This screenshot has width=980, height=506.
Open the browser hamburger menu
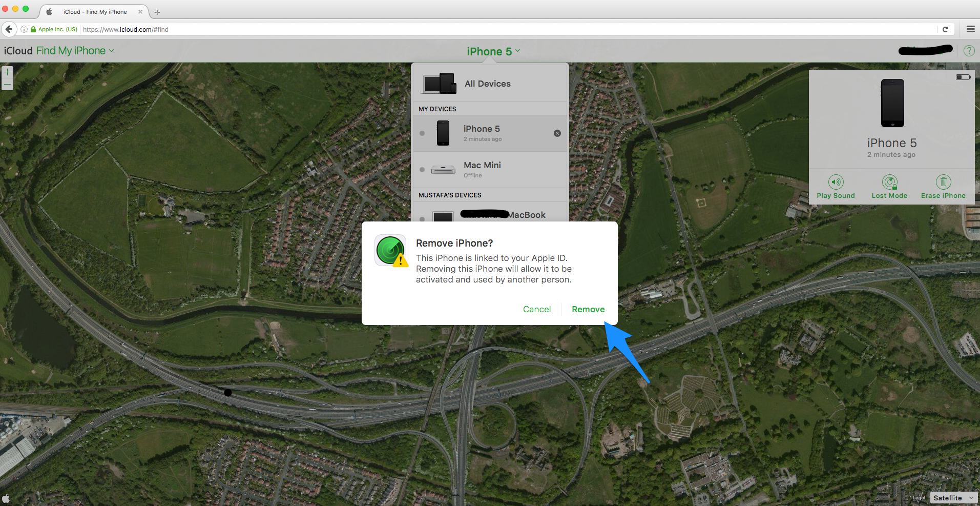click(x=970, y=29)
